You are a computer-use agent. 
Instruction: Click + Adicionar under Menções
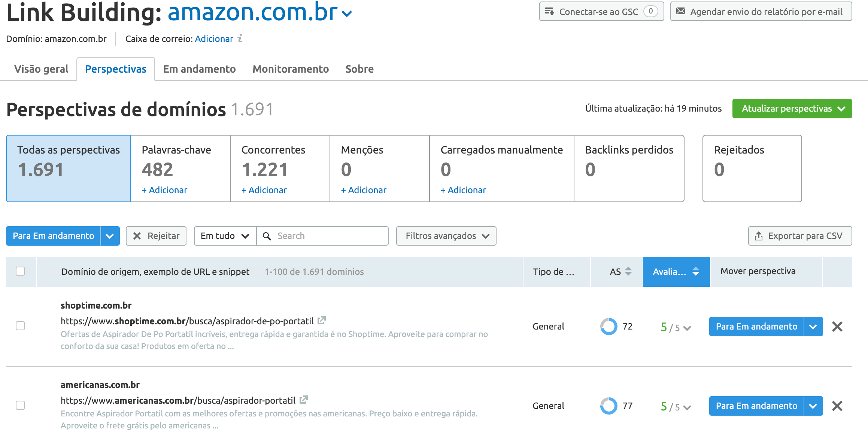364,190
